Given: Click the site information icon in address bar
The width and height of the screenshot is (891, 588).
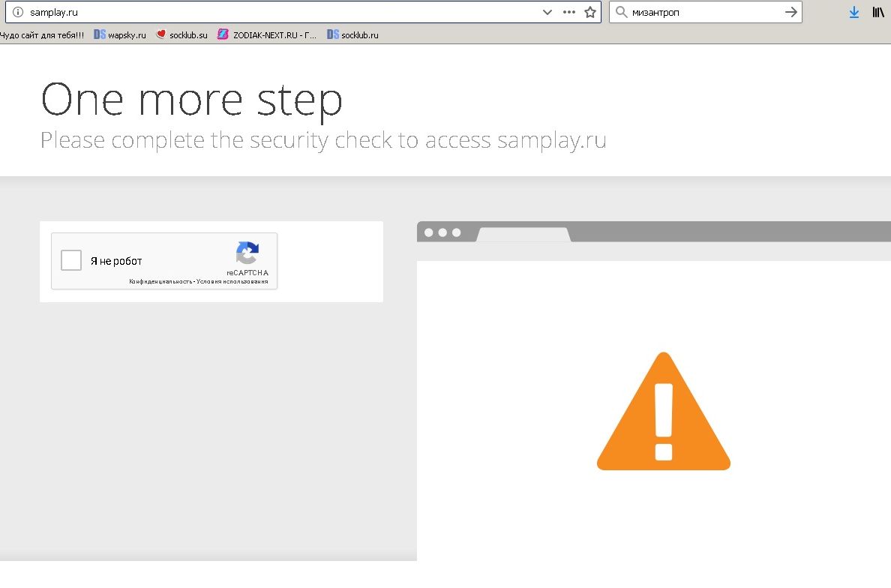Looking at the screenshot, I should 19,12.
